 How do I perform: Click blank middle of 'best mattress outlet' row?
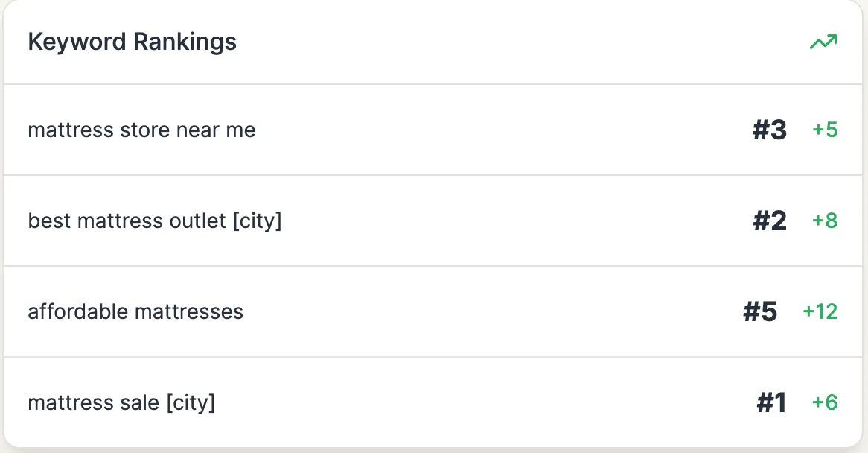pyautogui.click(x=514, y=221)
